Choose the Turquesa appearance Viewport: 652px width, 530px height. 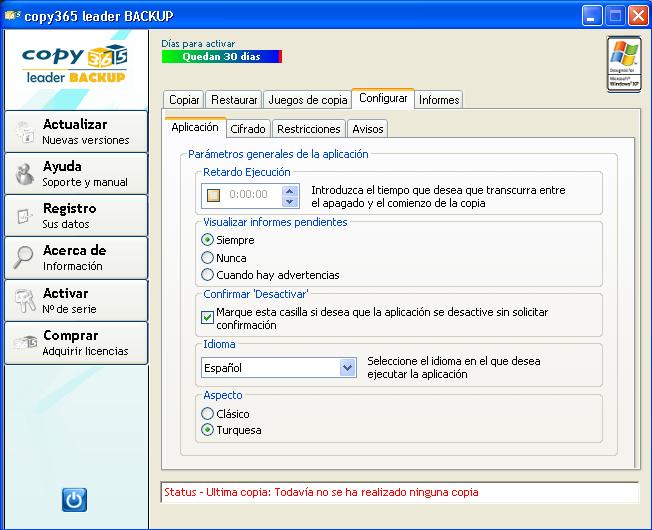207,430
